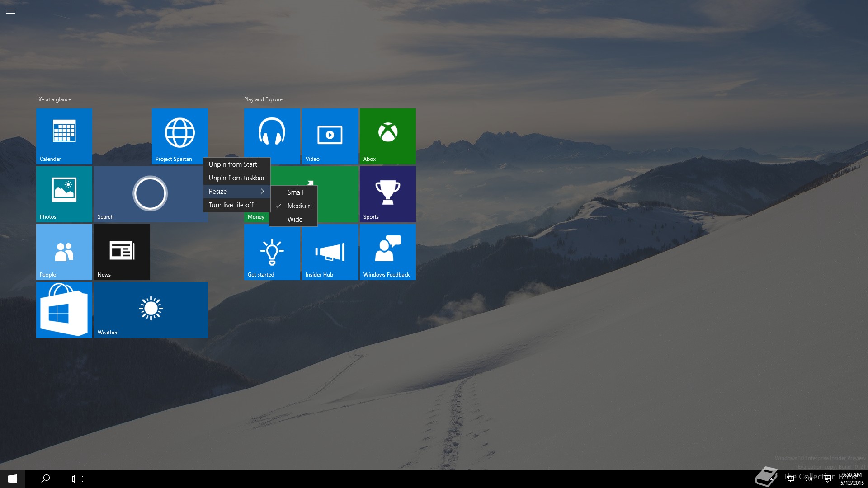The height and width of the screenshot is (488, 868).
Task: Click the network tray icon
Action: 790,479
